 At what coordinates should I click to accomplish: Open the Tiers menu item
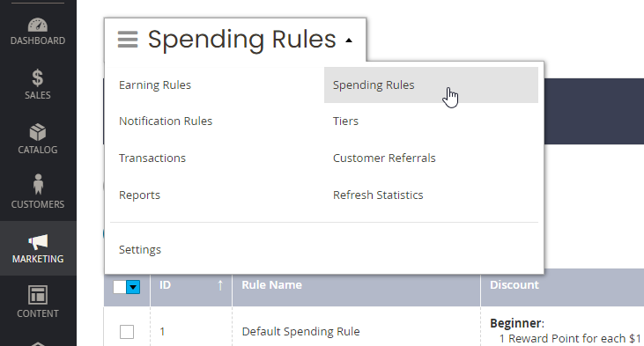tap(345, 121)
